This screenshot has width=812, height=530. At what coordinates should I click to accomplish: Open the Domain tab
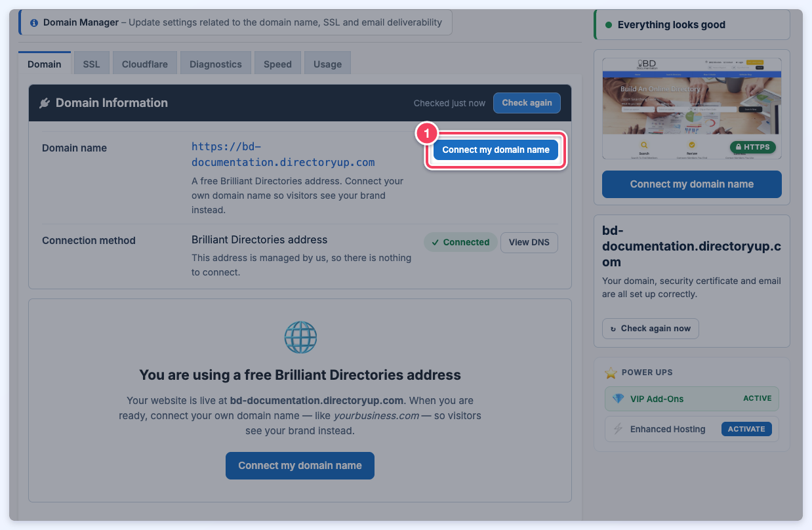pos(45,64)
